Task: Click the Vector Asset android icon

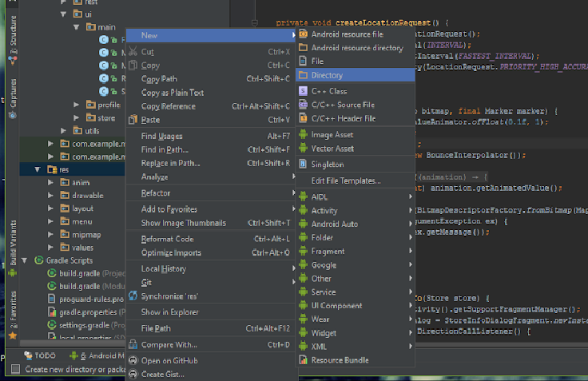Action: pos(303,148)
